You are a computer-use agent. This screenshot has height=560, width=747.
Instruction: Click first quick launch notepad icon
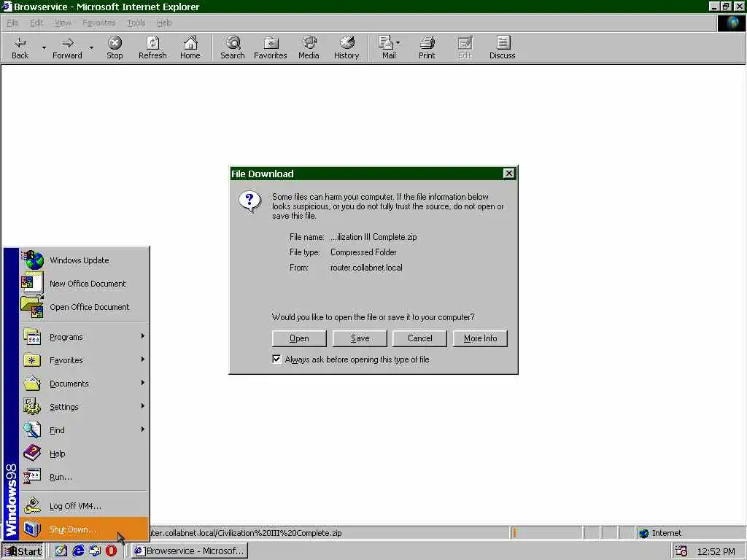[61, 551]
